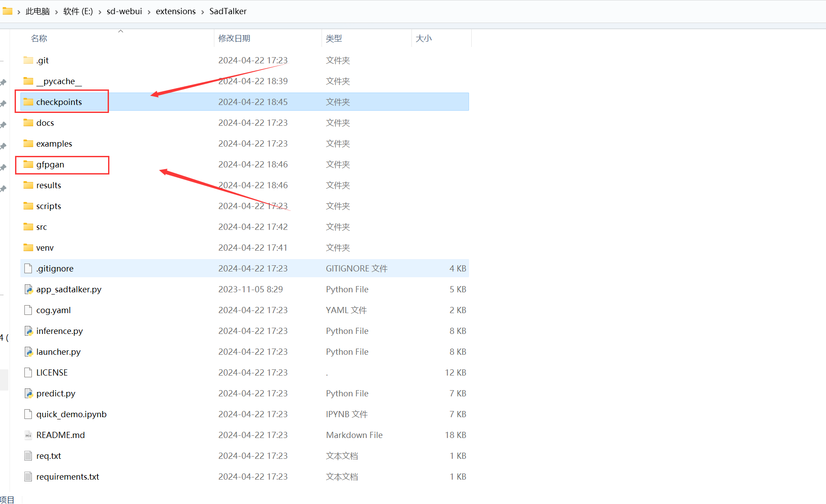Navigate to 软件 (E:) in breadcrumb
Image resolution: width=826 pixels, height=504 pixels.
point(78,12)
